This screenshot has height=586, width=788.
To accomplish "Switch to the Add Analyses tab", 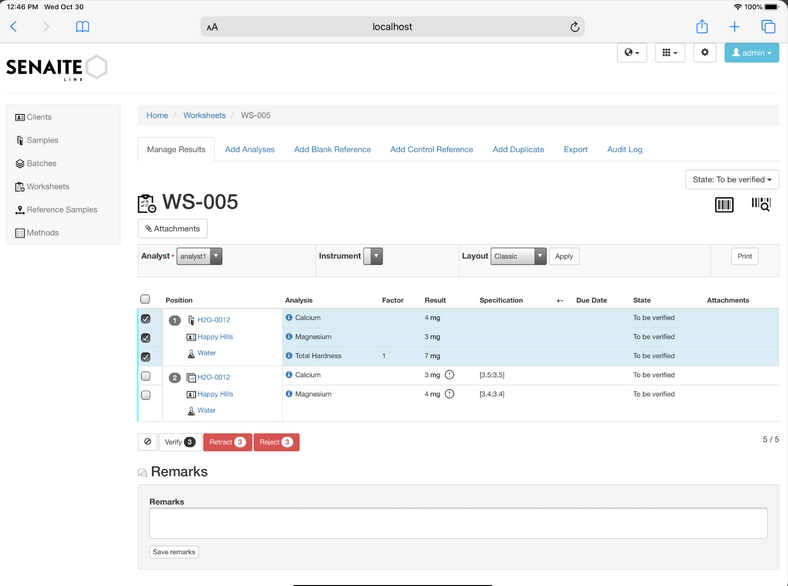I will point(250,149).
